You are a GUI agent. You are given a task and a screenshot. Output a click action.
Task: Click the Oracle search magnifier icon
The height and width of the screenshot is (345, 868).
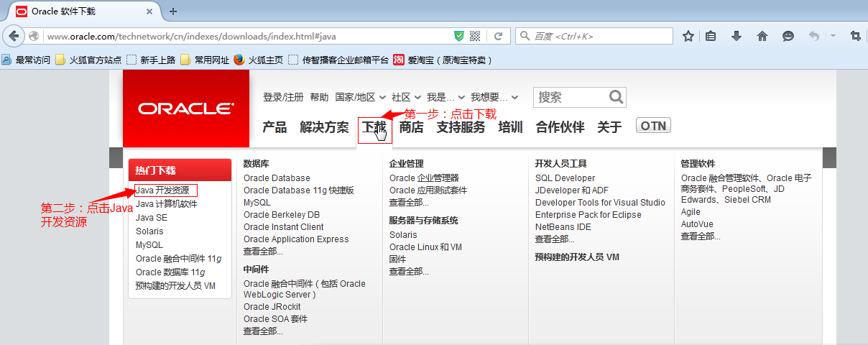point(617,97)
